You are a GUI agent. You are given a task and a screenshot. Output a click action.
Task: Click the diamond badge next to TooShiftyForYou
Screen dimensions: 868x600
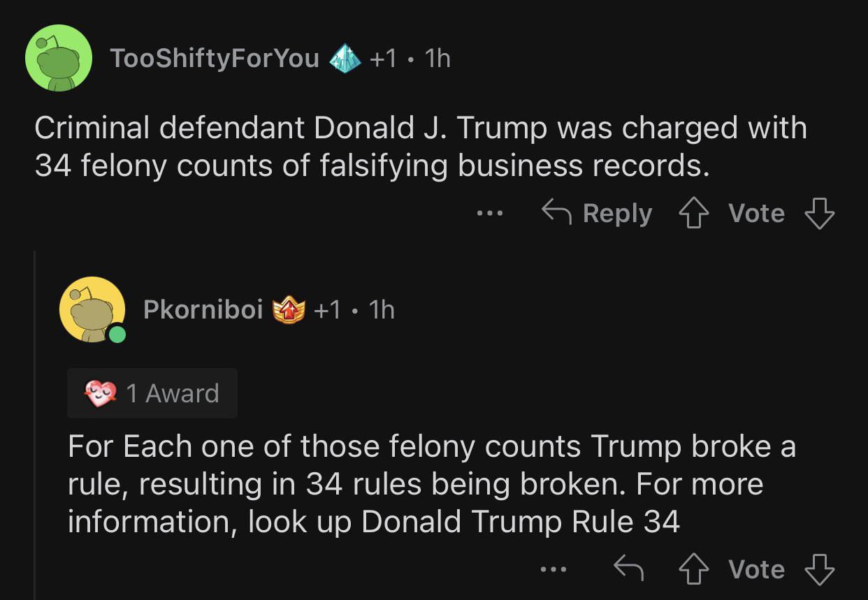tap(345, 59)
